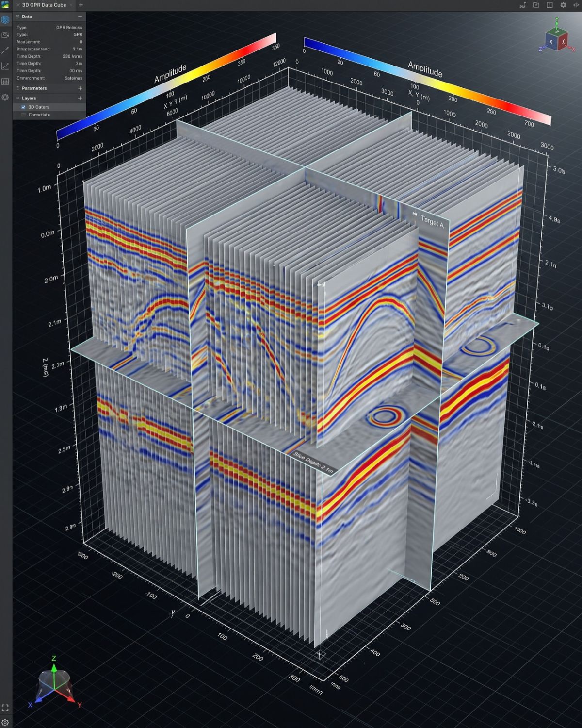Close the 3D GPR Data Cube tab (right x)
The width and height of the screenshot is (582, 728).
coord(71,5)
